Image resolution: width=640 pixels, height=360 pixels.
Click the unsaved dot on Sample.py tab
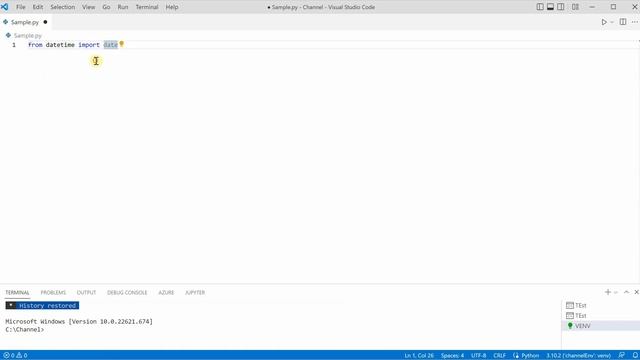click(x=45, y=22)
